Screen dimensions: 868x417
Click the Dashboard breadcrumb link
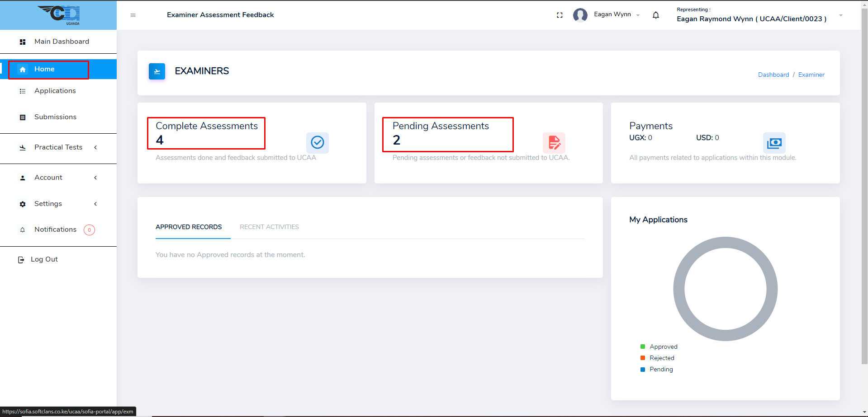(773, 75)
